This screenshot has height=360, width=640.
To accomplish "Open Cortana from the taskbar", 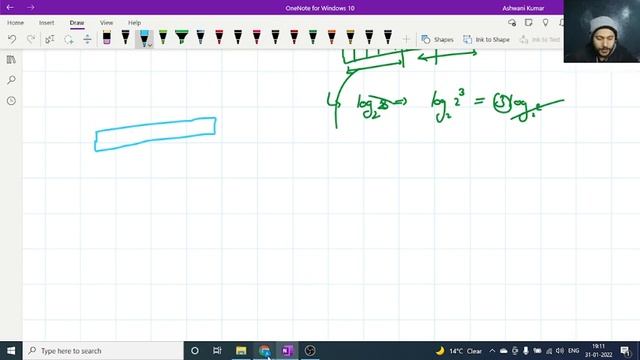I will [x=195, y=351].
